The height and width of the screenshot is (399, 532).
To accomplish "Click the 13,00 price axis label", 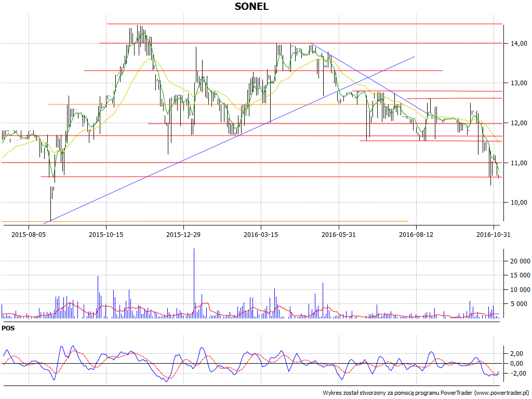I will pyautogui.click(x=519, y=83).
